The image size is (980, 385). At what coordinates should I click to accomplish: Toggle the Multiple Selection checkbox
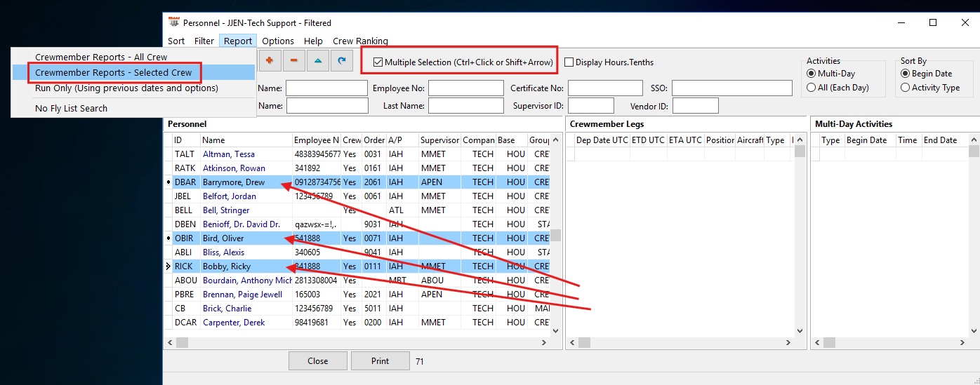378,62
